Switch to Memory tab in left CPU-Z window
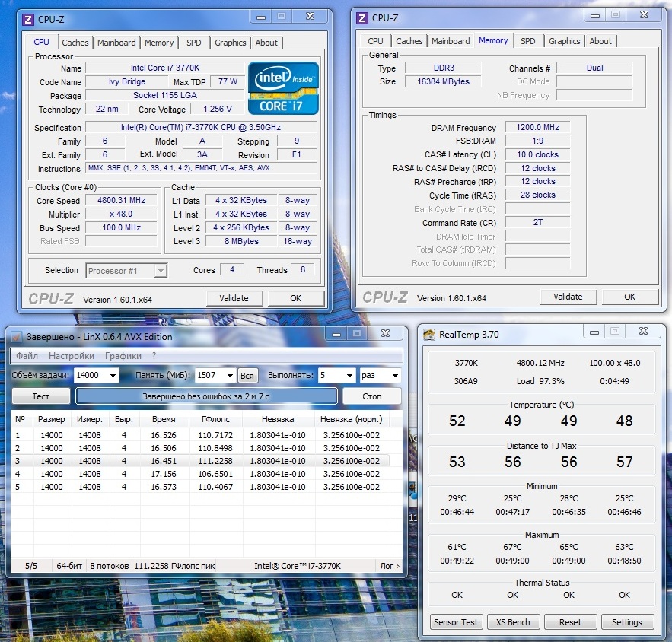Screen dimensions: 672x642 click(x=159, y=43)
